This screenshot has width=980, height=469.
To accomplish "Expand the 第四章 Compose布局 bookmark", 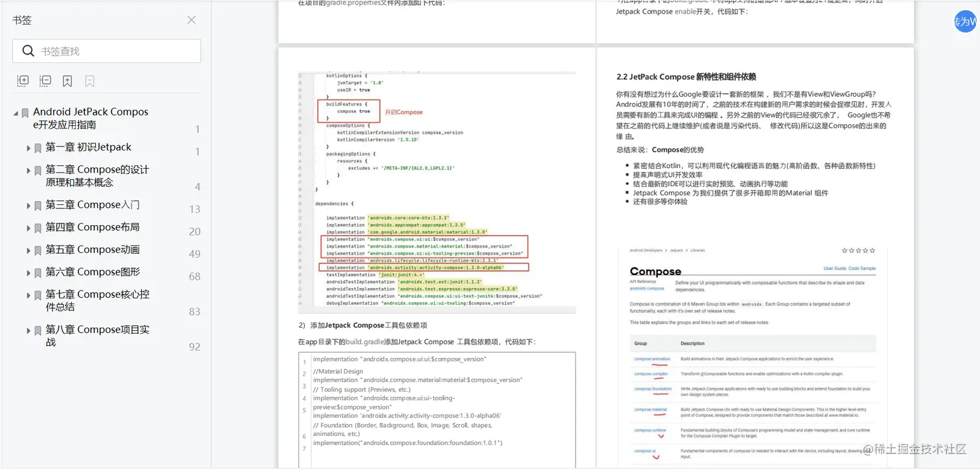I will pos(29,228).
